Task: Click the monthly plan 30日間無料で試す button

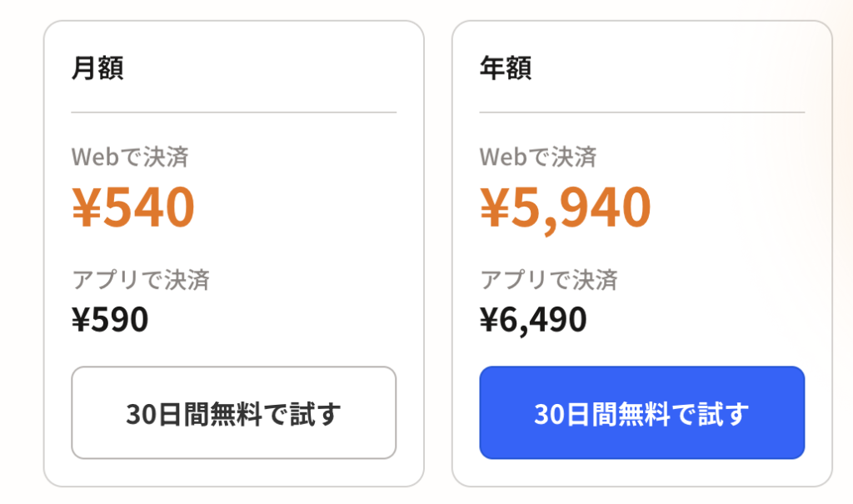Action: [233, 413]
